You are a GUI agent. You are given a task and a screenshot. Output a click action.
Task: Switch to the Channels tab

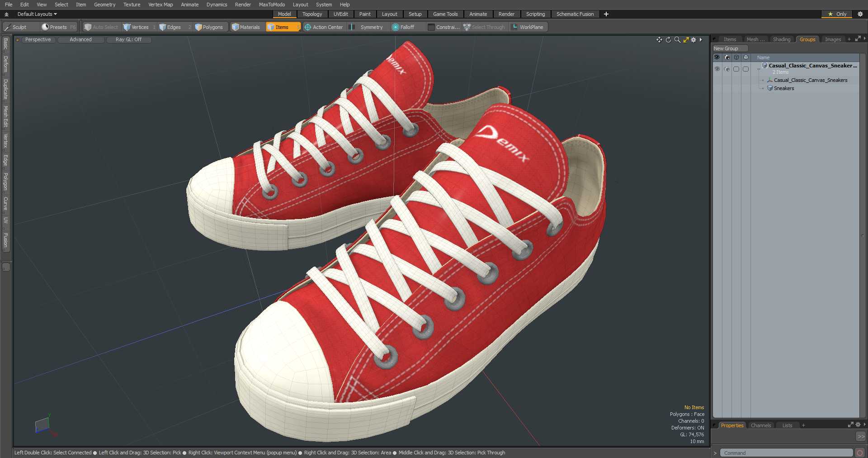760,425
